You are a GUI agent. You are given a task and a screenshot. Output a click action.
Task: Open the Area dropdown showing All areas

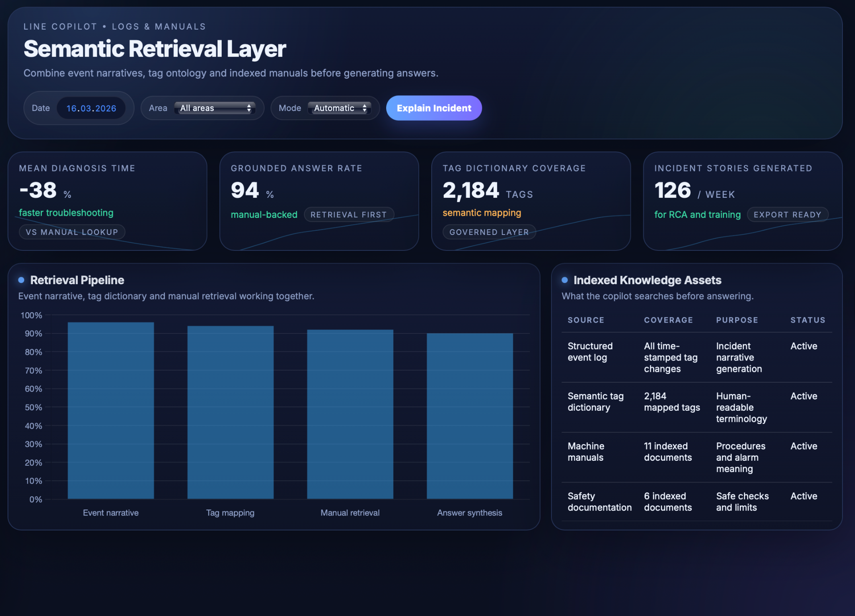click(214, 108)
